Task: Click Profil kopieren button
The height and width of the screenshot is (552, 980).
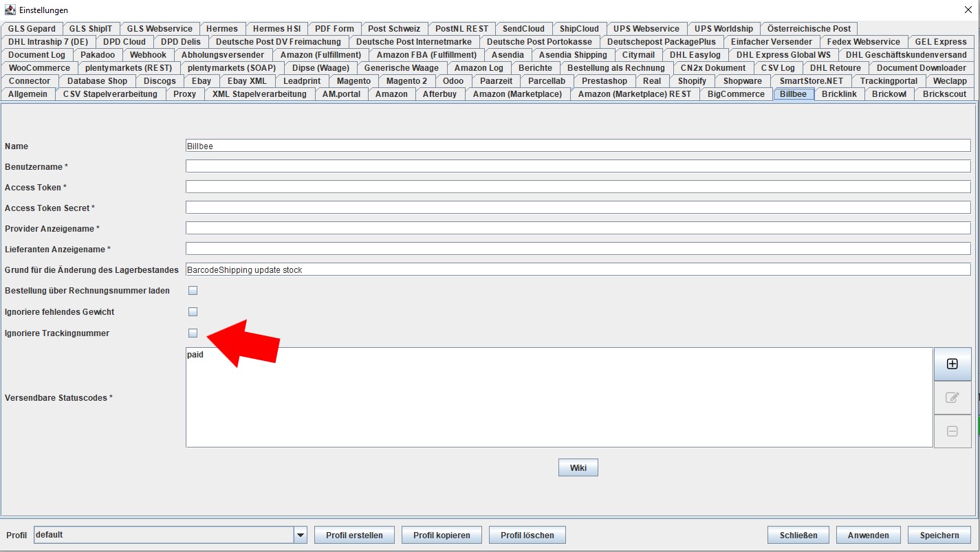Action: (x=442, y=535)
